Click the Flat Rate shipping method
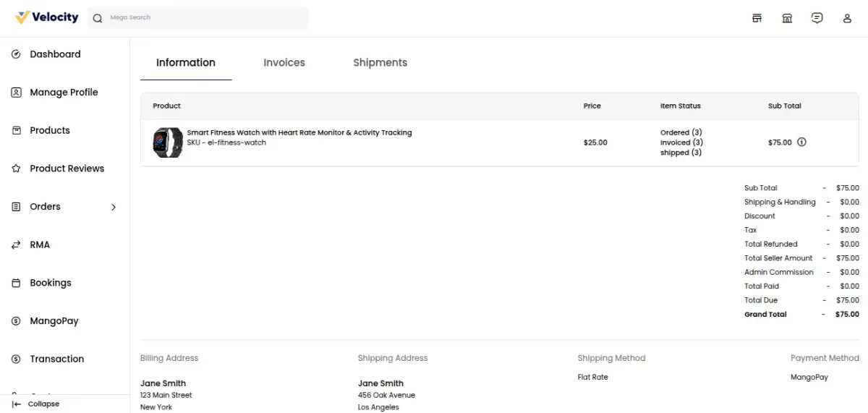This screenshot has height=413, width=868. pyautogui.click(x=593, y=378)
